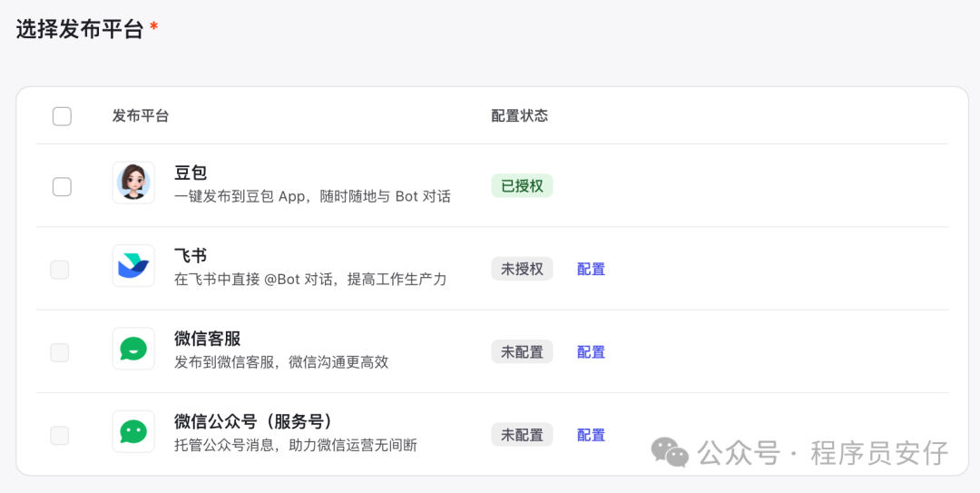This screenshot has width=980, height=493.
Task: Check the 飞书 platform checkbox
Action: 60,270
